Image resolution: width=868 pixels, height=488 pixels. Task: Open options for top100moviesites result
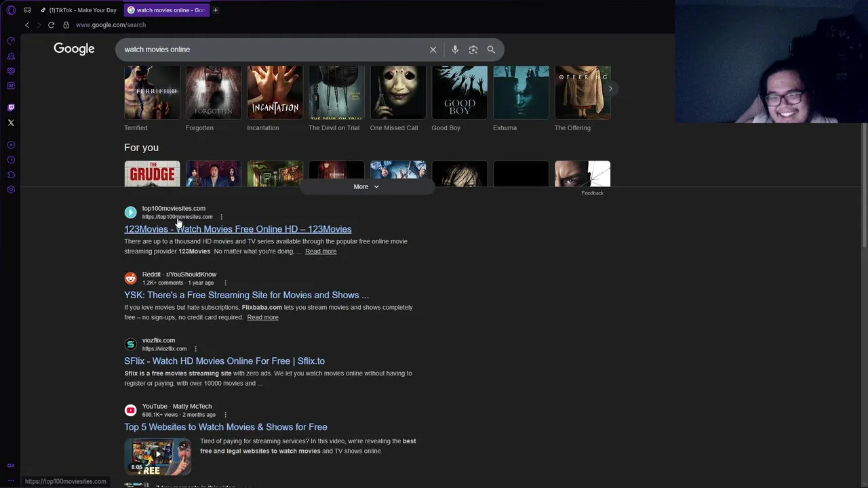coord(221,217)
